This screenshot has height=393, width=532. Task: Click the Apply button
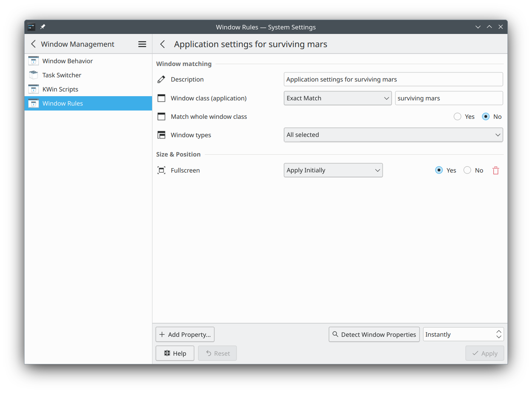pyautogui.click(x=484, y=353)
